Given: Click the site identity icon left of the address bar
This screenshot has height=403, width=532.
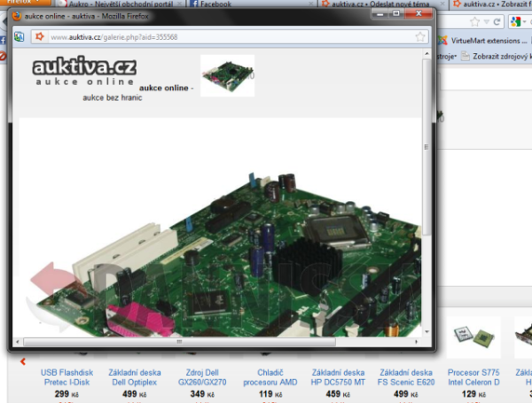Looking at the screenshot, I should (20, 37).
